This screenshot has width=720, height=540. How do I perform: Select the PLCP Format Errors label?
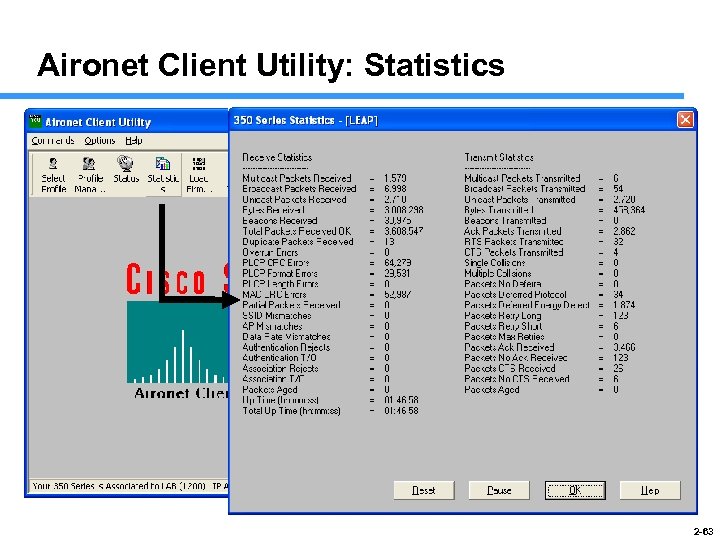[280, 273]
